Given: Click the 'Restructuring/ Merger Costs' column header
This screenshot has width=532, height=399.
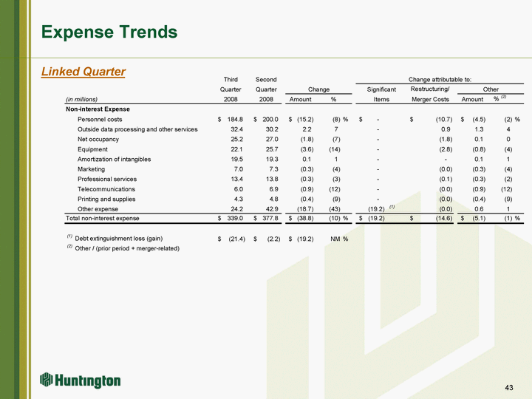Looking at the screenshot, I should (430, 95).
